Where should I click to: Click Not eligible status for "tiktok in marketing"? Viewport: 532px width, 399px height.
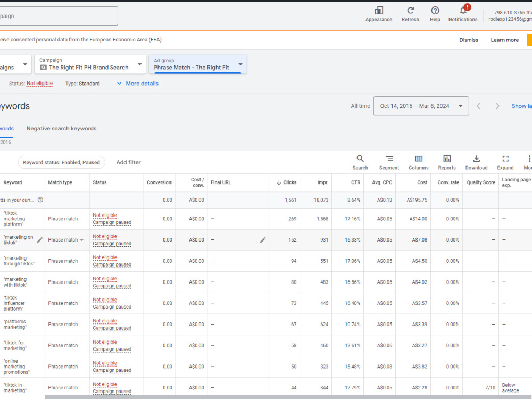(105, 384)
